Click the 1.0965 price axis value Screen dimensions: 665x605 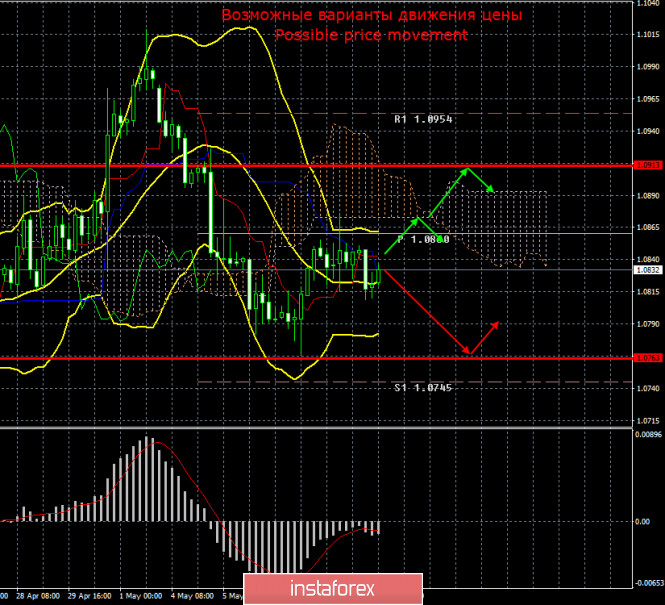coord(648,99)
